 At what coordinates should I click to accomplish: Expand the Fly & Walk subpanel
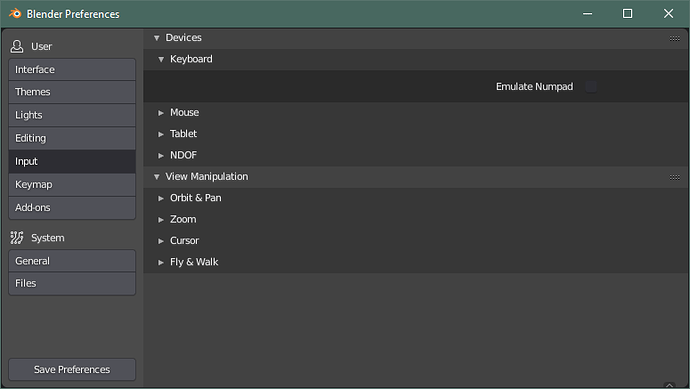[x=161, y=262]
